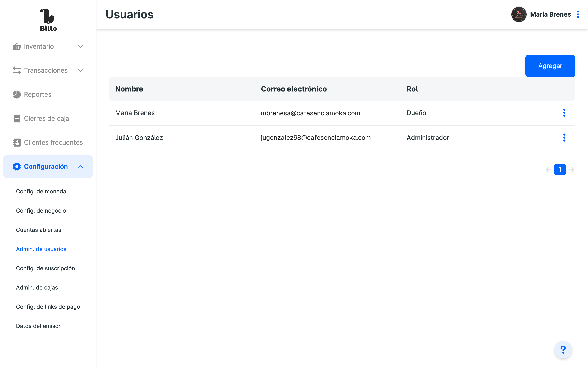
Task: Click the María Brenes profile avatar
Action: pos(519,14)
